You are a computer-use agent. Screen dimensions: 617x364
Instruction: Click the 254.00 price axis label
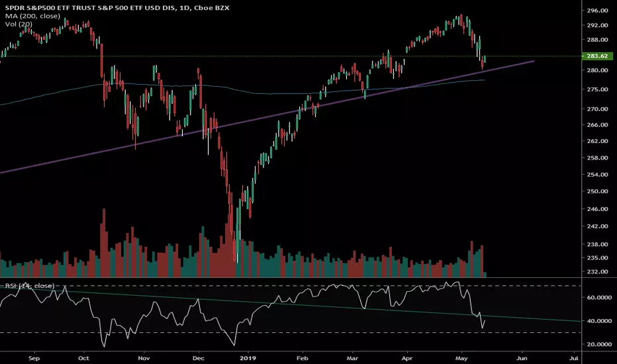(597, 175)
